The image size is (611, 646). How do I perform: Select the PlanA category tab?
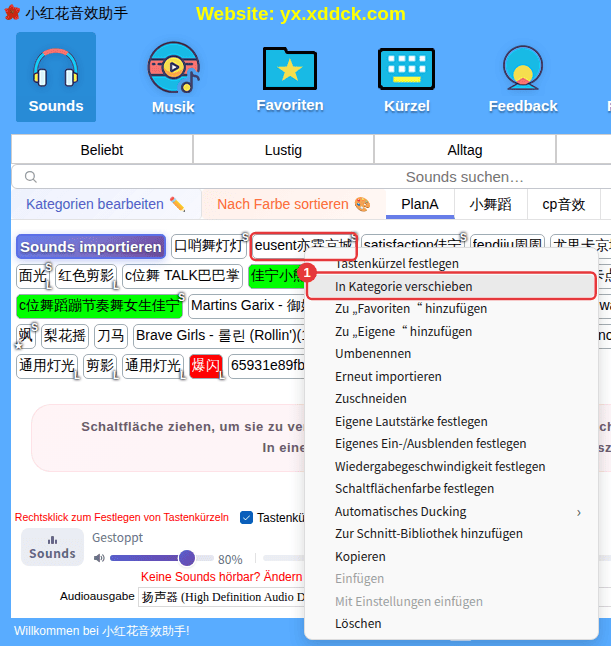(420, 204)
